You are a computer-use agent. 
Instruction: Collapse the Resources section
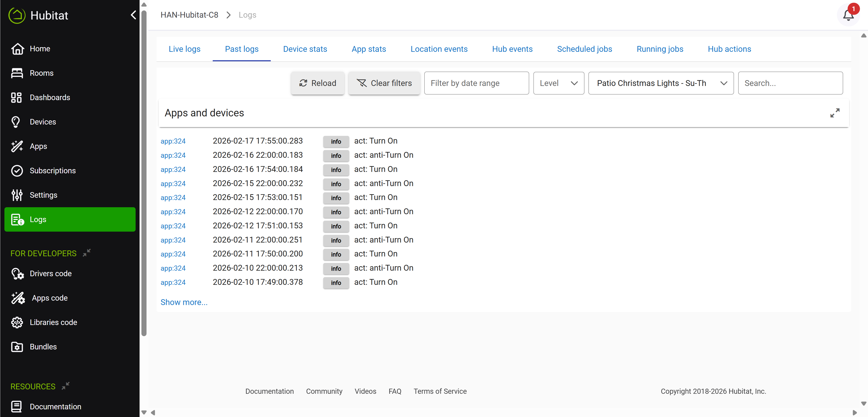point(66,386)
